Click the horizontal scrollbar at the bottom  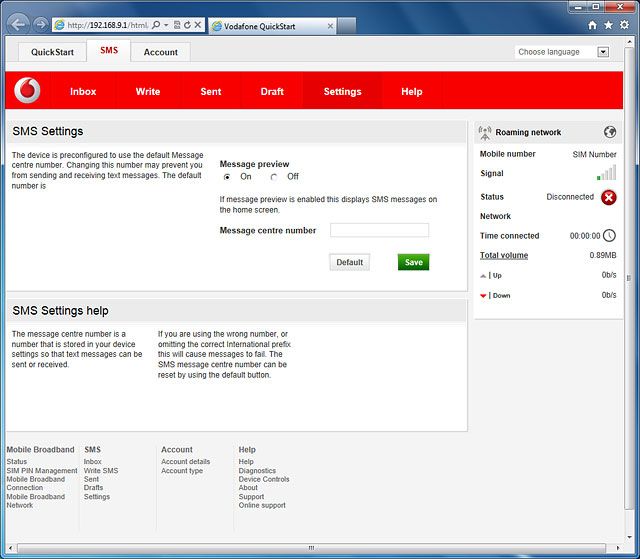click(x=311, y=548)
